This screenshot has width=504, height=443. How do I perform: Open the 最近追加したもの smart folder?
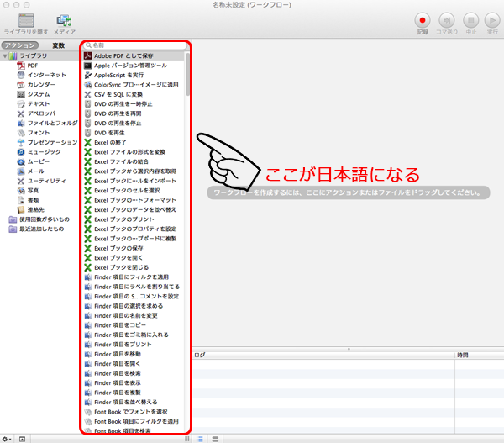tap(36, 229)
